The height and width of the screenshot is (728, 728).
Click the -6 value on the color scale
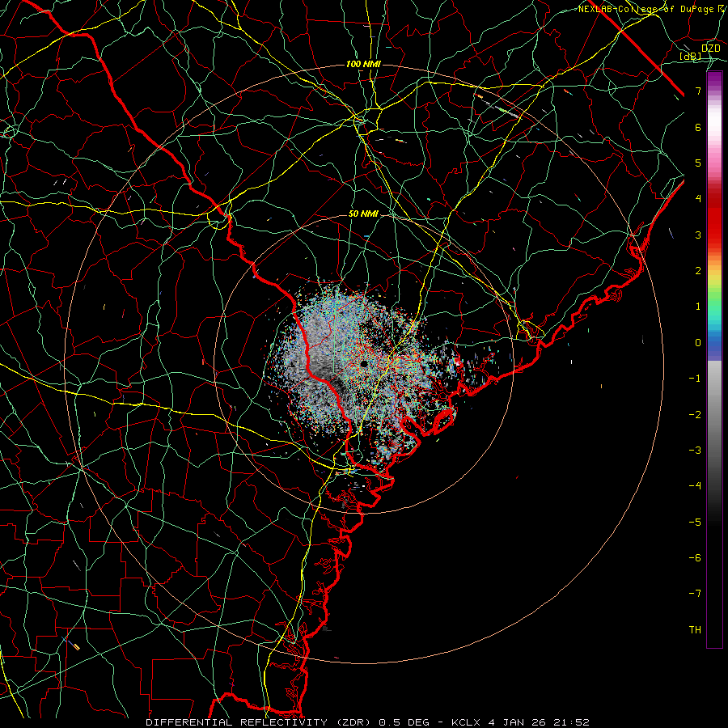click(695, 557)
